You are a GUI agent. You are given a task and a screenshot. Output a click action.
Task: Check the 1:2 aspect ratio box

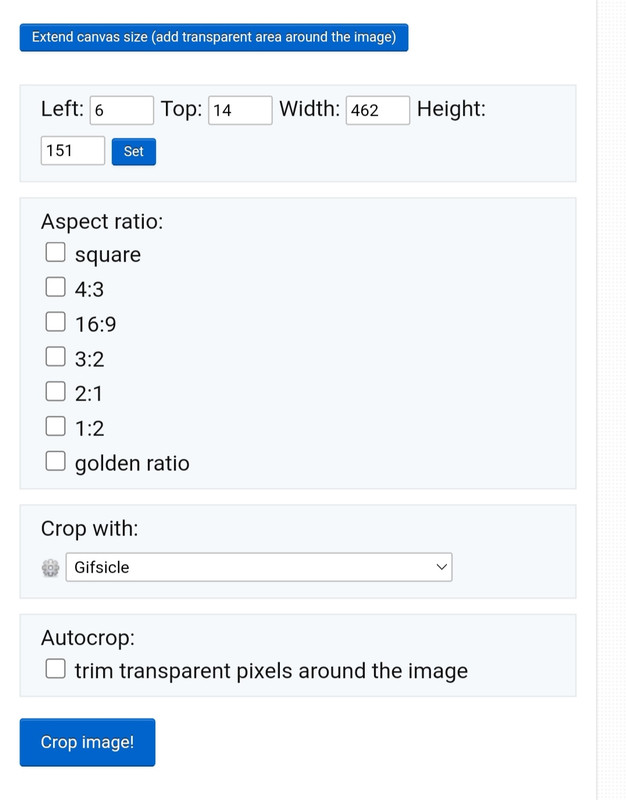(56, 427)
